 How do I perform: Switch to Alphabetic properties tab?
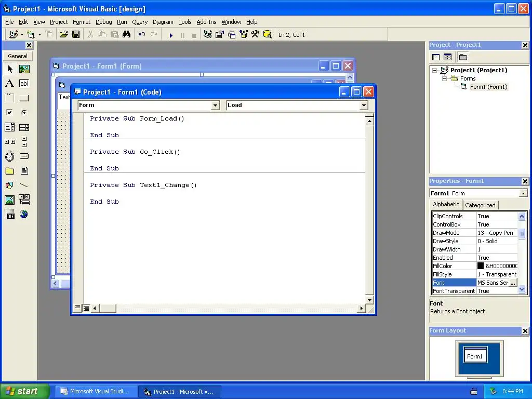click(x=446, y=204)
